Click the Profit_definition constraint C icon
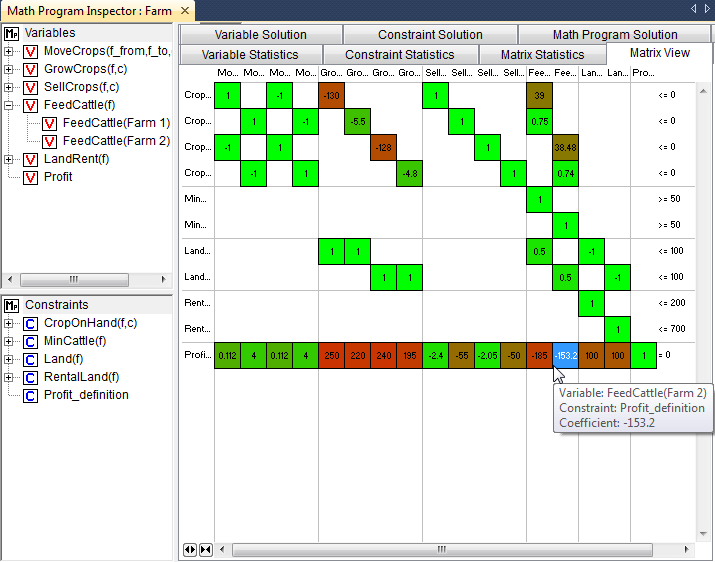The image size is (715, 562). (30, 395)
